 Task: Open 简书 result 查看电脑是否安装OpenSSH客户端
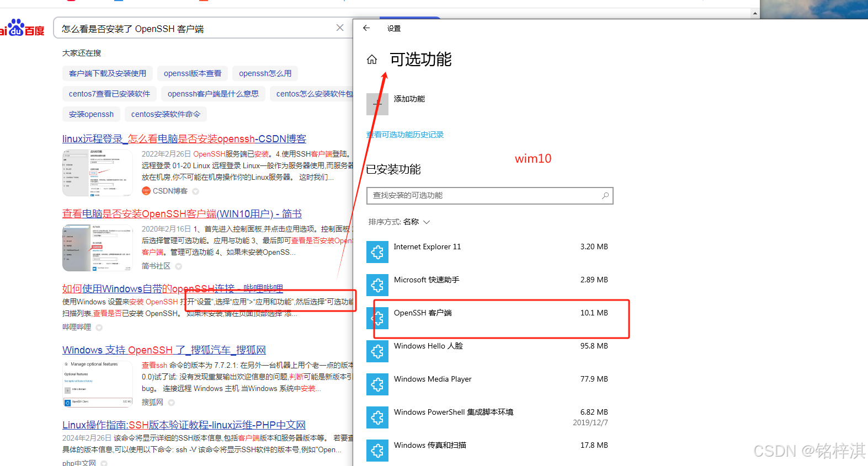point(182,214)
